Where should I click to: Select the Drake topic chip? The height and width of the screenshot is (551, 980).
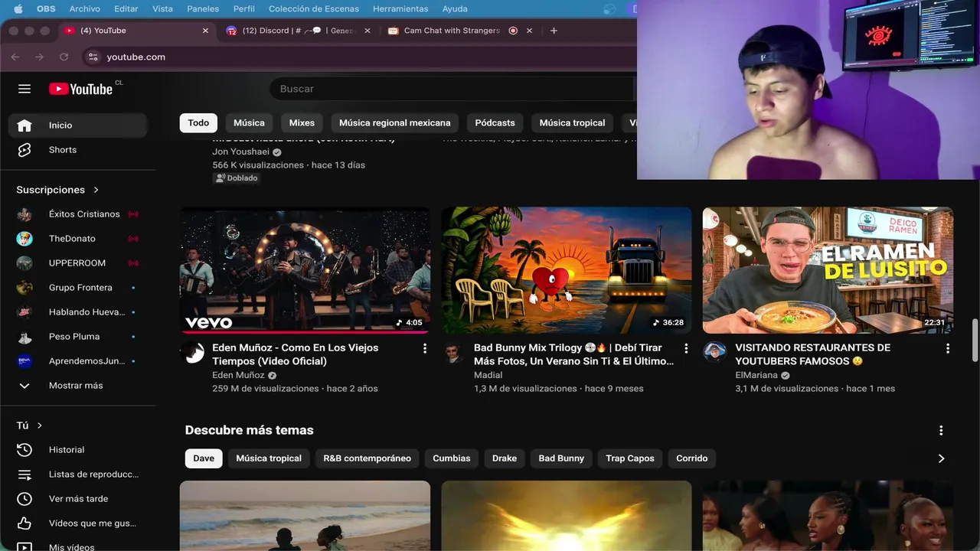tap(505, 458)
